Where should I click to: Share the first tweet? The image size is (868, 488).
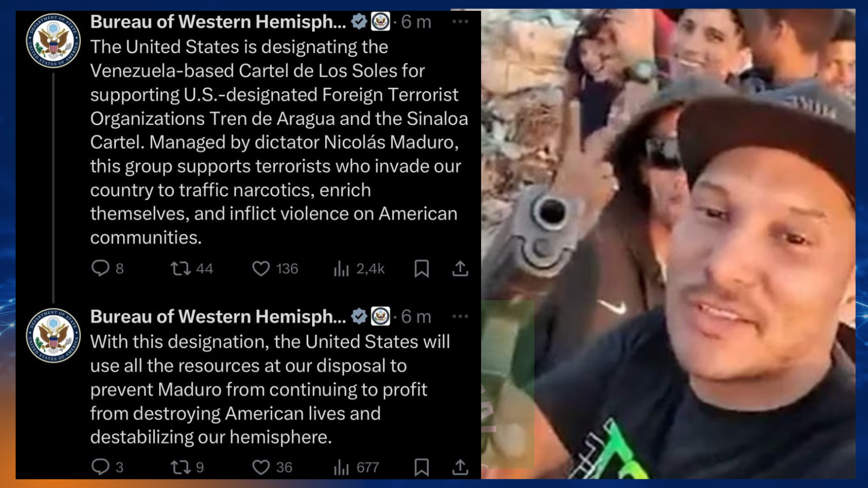pyautogui.click(x=460, y=268)
